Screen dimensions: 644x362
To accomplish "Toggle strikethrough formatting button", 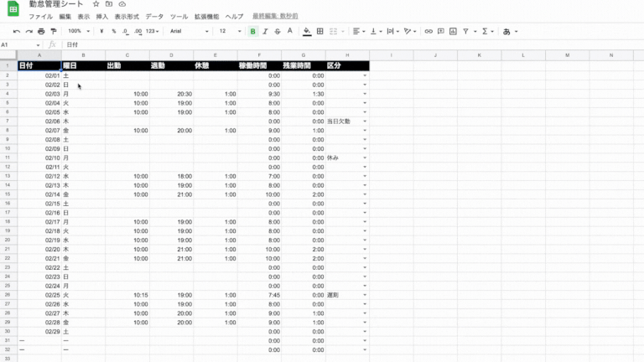I will [278, 31].
